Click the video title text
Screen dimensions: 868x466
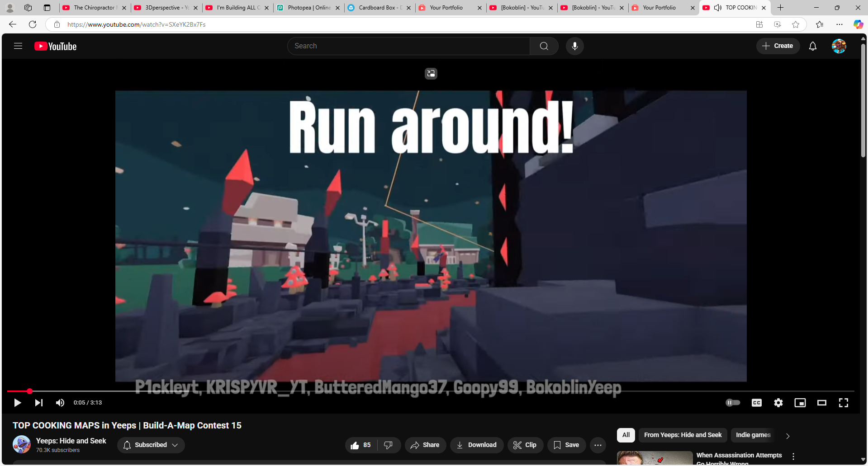tap(127, 426)
